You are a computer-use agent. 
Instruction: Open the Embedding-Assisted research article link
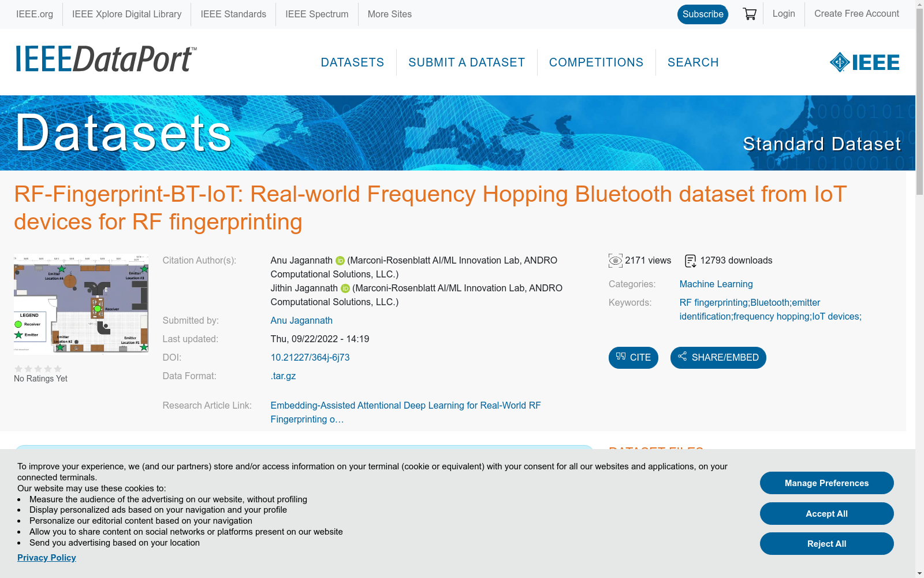405,413
